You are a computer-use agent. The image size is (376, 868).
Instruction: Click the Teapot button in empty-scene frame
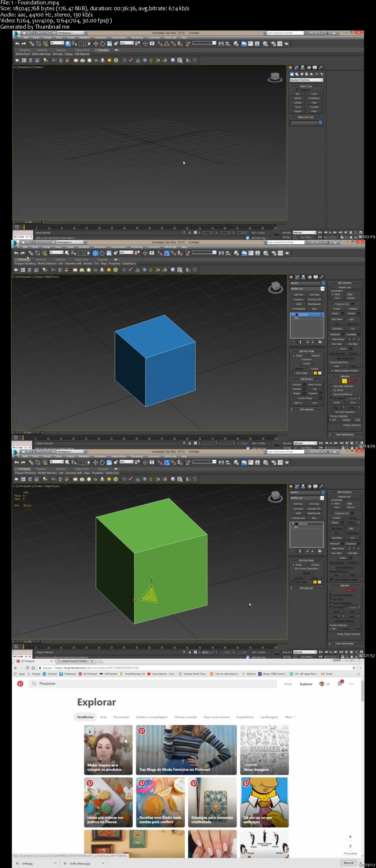click(298, 111)
